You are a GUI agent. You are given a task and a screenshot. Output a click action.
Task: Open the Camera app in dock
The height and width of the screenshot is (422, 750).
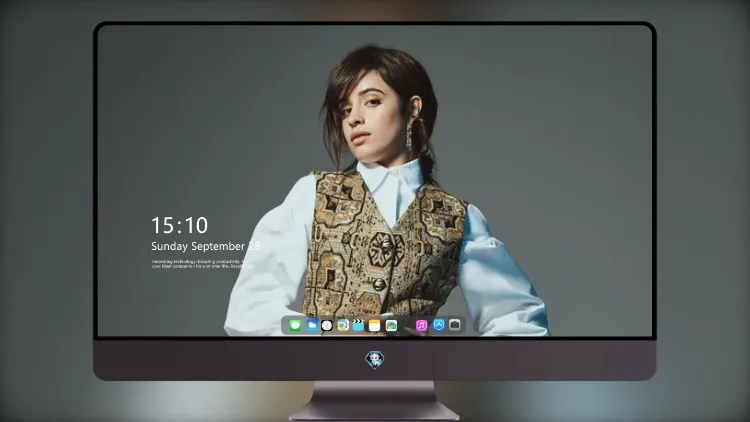pyautogui.click(x=455, y=325)
